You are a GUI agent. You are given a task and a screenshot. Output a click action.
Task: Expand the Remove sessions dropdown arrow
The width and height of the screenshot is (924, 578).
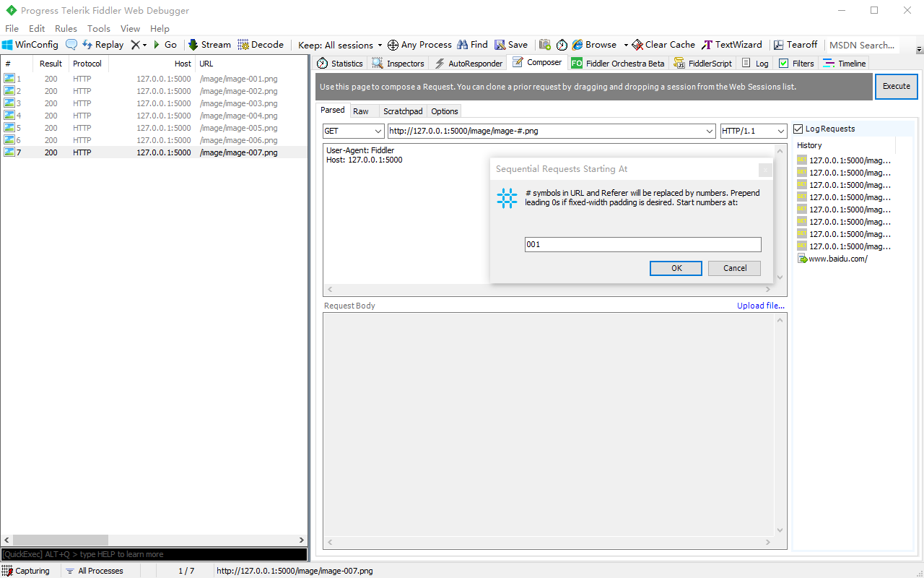(144, 45)
